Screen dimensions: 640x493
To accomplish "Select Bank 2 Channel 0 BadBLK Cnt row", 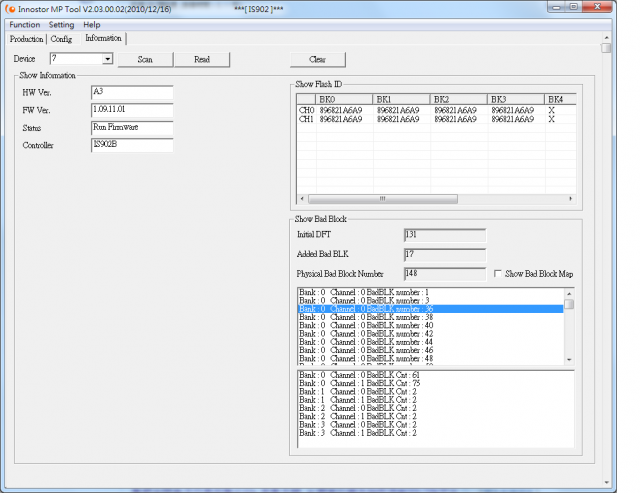I will tap(436, 408).
